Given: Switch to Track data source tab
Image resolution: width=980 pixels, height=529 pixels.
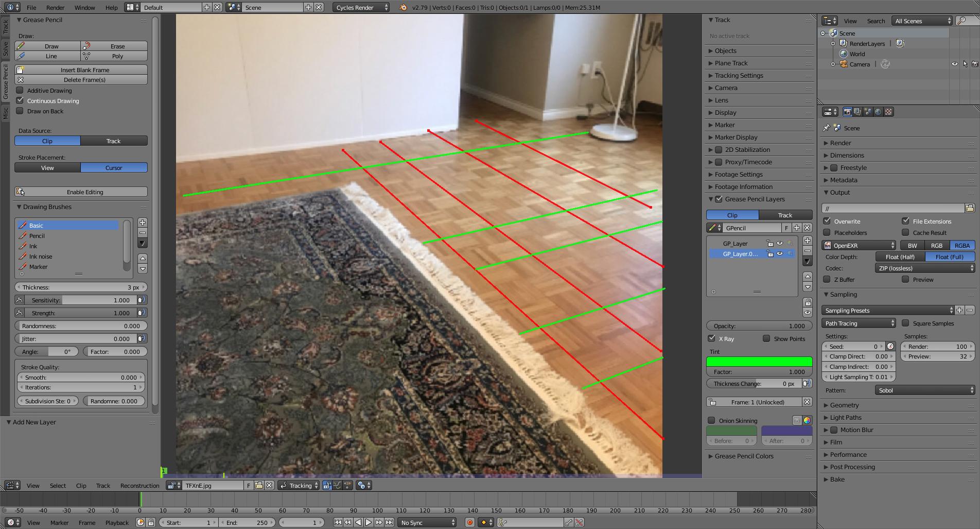Looking at the screenshot, I should [x=114, y=141].
